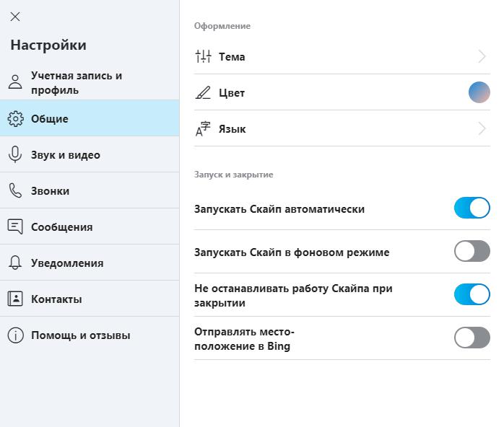Click the sliders icon beside Тема
Screen dimensions: 504x427
click(x=203, y=56)
